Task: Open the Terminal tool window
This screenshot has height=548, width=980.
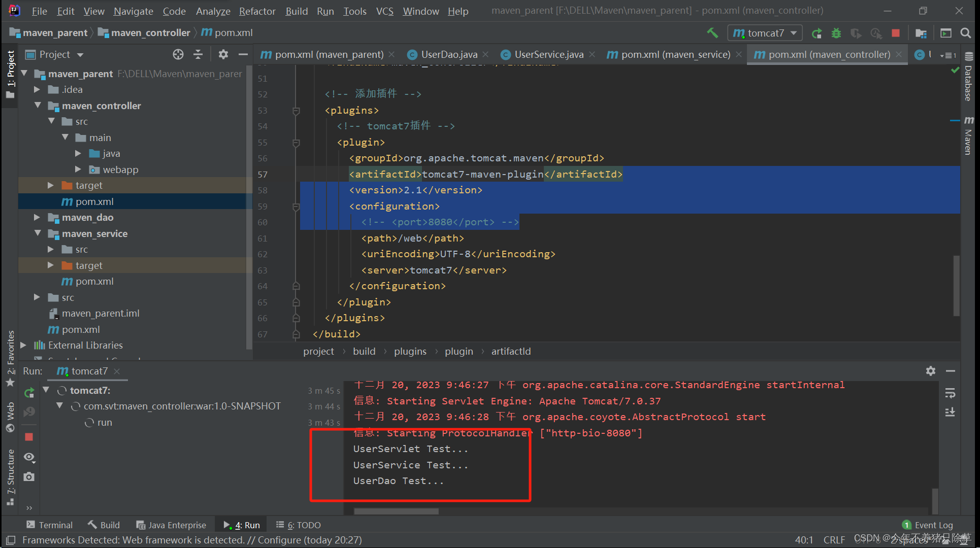Action: (x=50, y=525)
